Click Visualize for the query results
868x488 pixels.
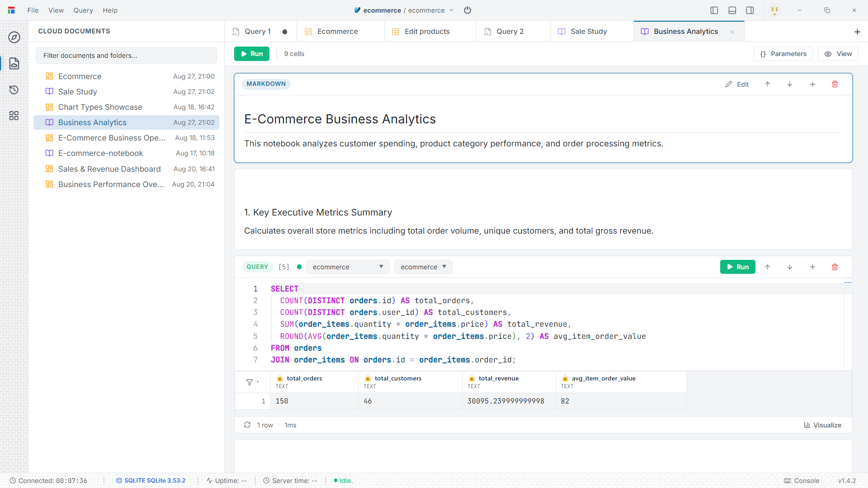(x=822, y=425)
